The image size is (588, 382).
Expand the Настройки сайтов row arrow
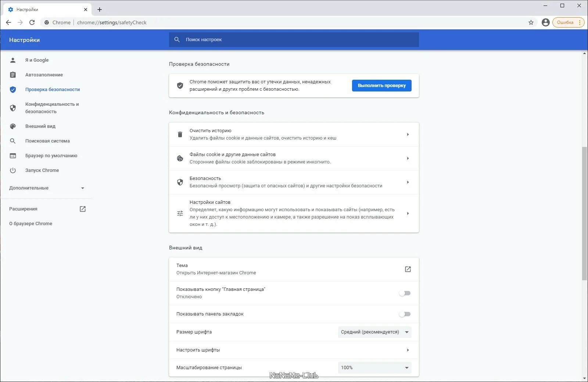[408, 213]
